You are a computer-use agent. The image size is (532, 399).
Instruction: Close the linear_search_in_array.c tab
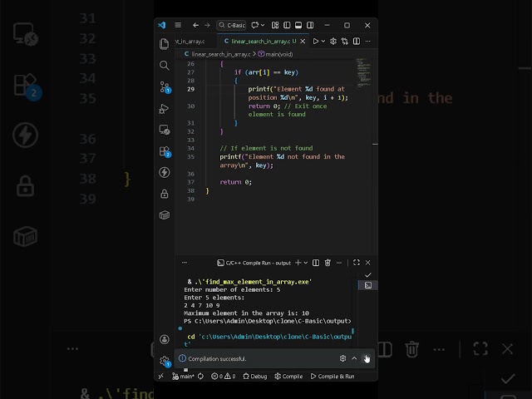[303, 42]
